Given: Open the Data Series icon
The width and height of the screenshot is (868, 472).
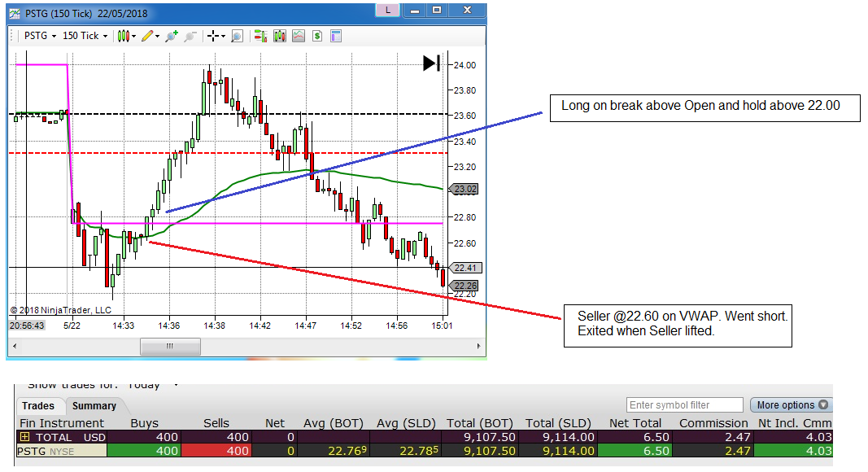Looking at the screenshot, I should point(280,36).
